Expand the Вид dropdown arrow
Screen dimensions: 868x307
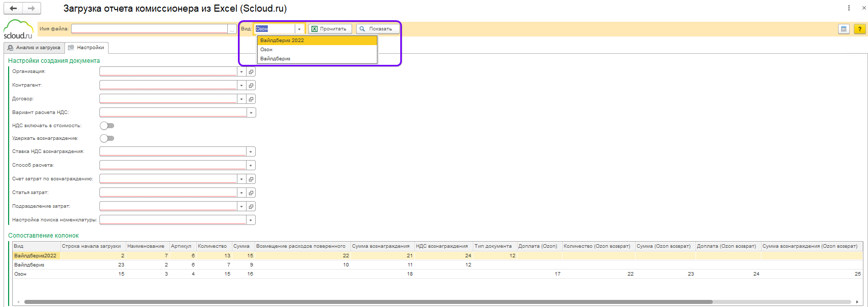299,29
